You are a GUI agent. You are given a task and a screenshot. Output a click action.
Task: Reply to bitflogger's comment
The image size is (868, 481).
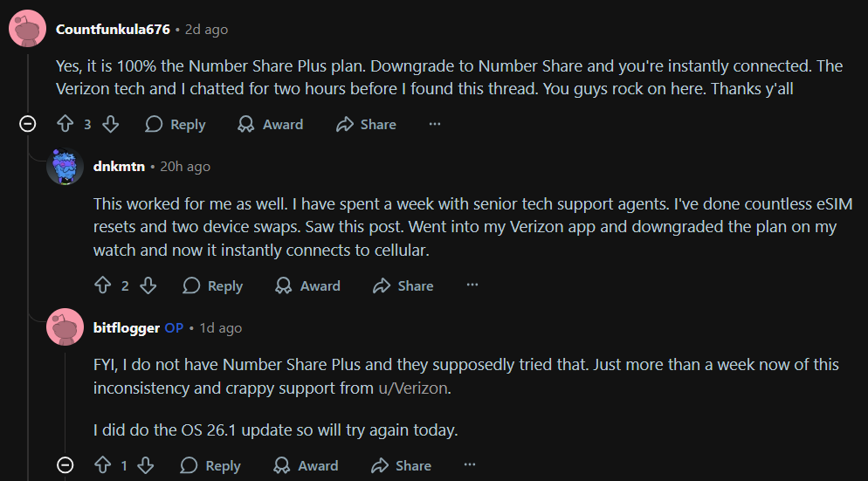pos(210,465)
